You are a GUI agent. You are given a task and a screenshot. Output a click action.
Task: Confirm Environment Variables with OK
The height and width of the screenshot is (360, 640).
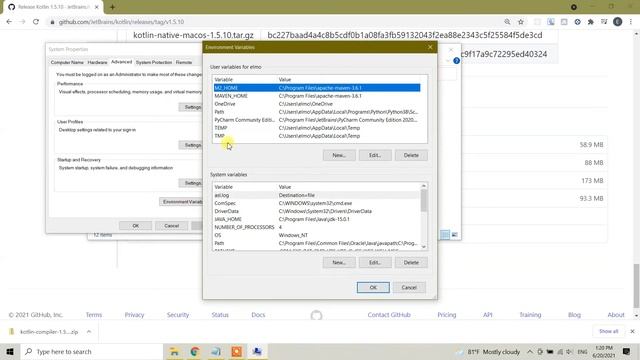[x=373, y=287]
